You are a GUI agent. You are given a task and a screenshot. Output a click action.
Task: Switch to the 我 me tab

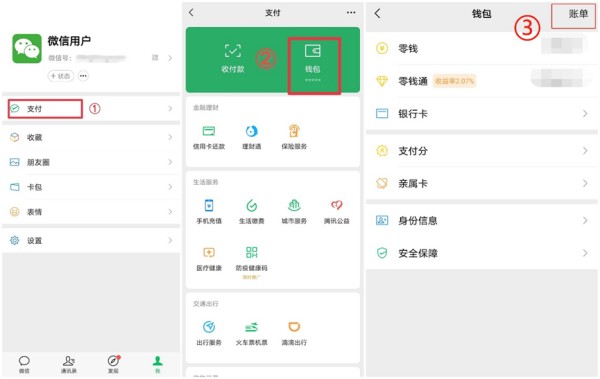click(158, 364)
